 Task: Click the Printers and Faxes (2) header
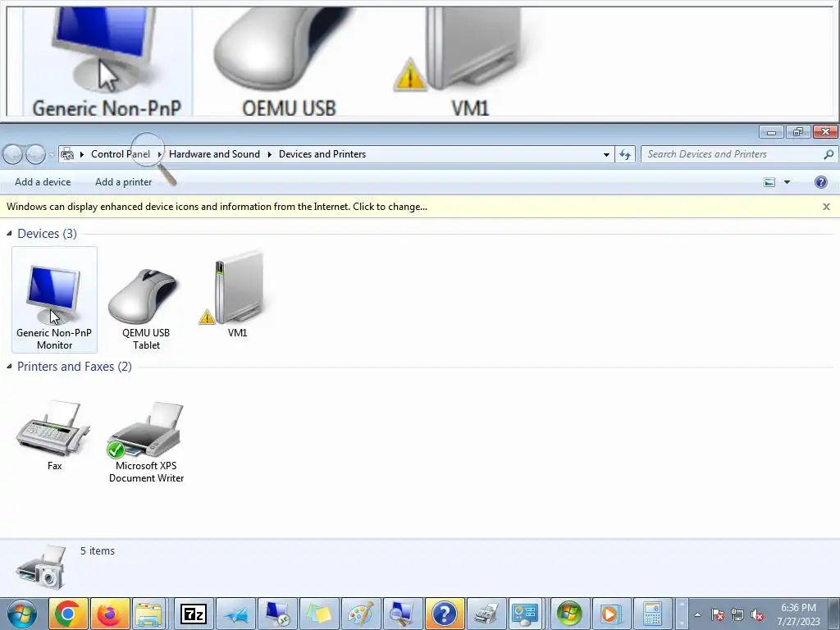point(75,367)
